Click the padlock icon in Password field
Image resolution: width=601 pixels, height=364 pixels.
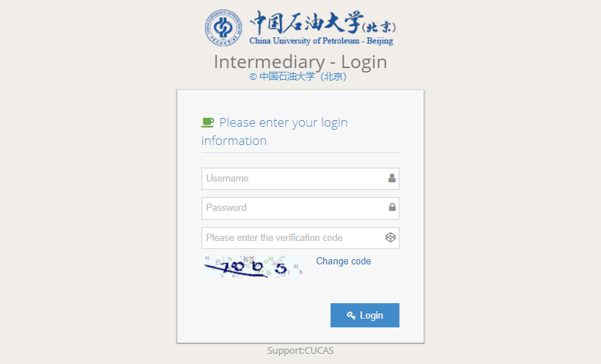click(x=392, y=207)
